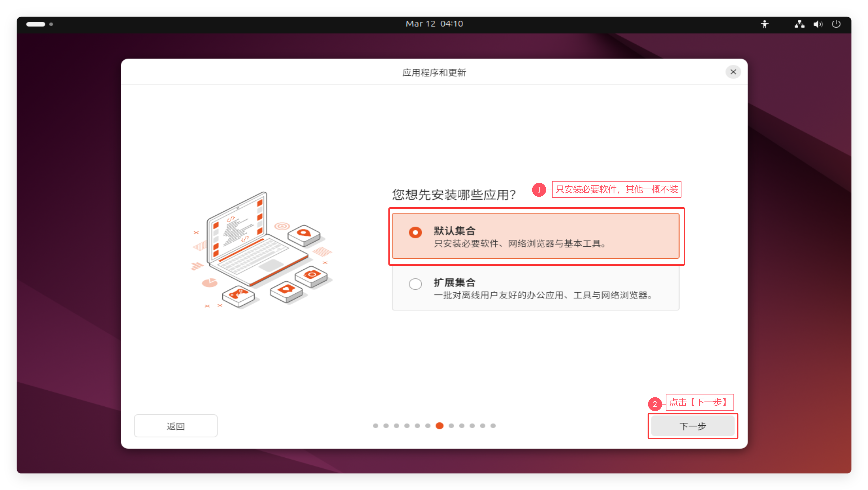Screen dimensions: 868x490
Task: Open the accessibility menu in top bar
Action: click(765, 24)
